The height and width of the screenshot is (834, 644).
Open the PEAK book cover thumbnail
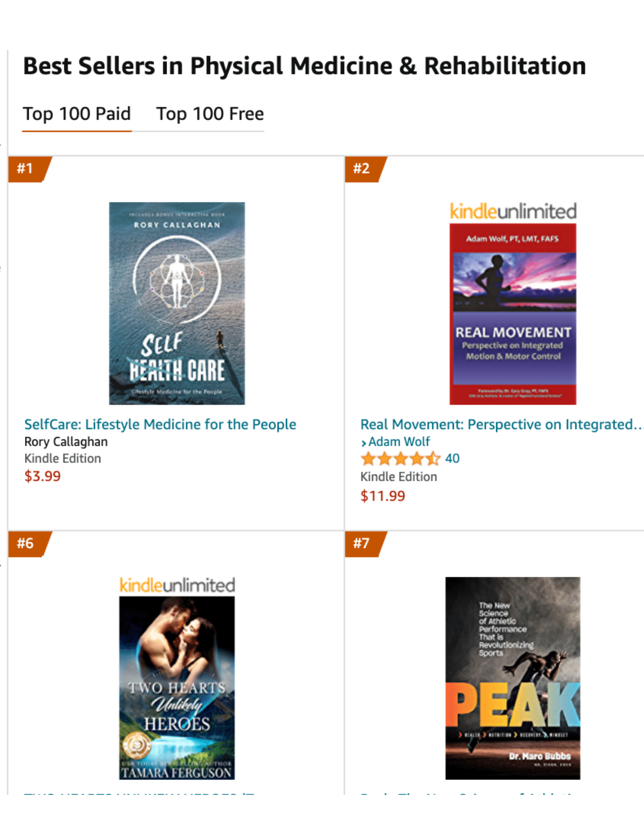513,678
